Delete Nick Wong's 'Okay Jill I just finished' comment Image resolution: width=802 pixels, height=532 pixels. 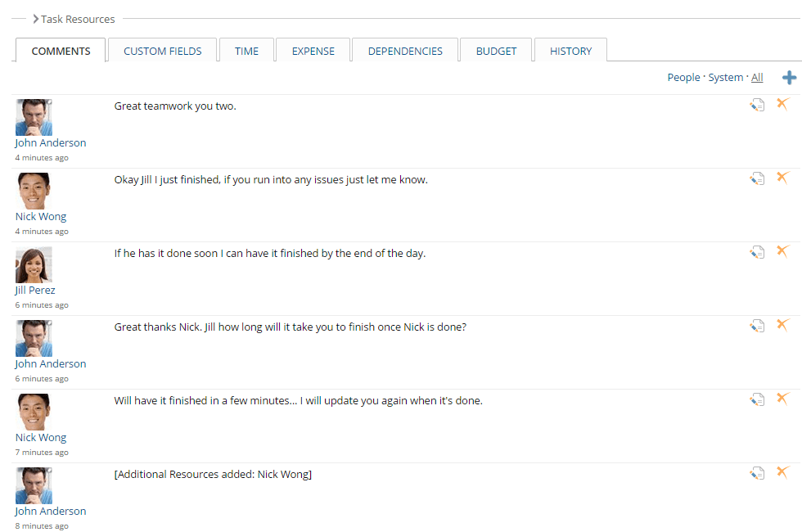coord(782,178)
